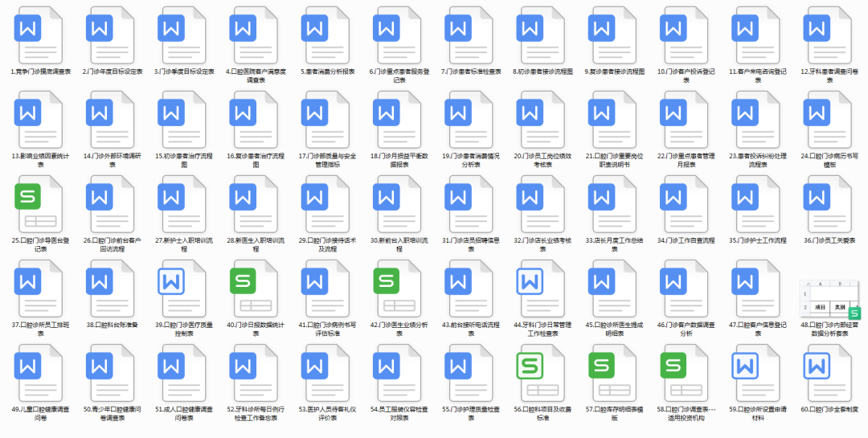Open 5.患者消费分析报表 document

[327, 35]
